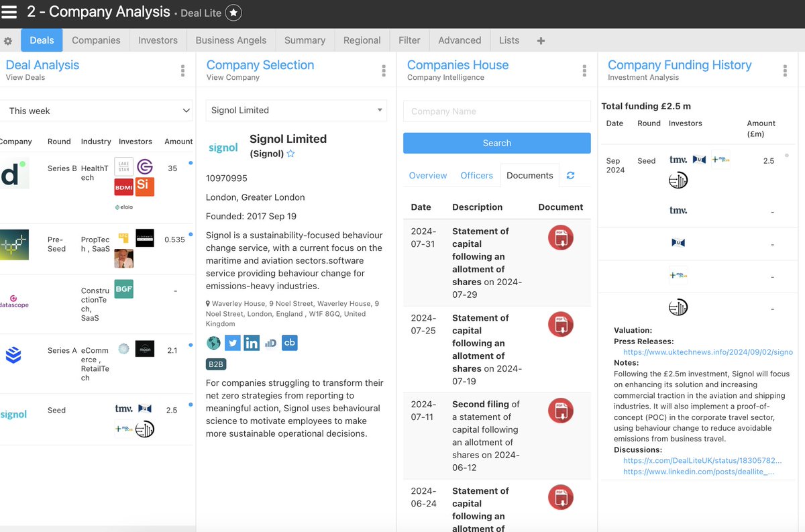This screenshot has width=805, height=532.
Task: Open Signol website globe icon
Action: point(213,343)
